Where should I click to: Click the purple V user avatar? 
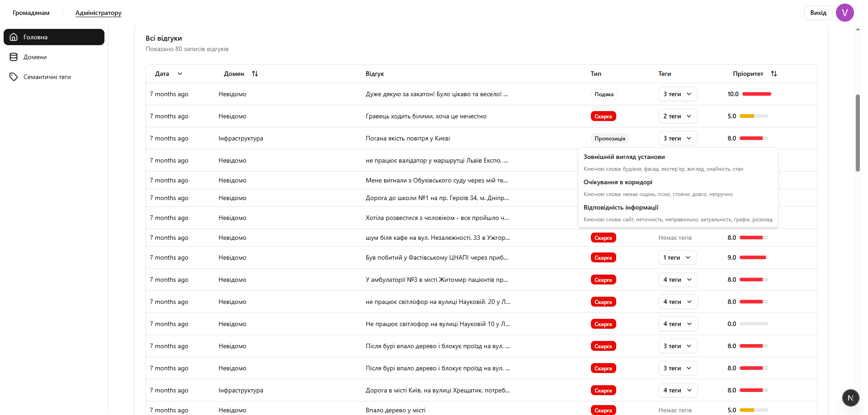844,13
